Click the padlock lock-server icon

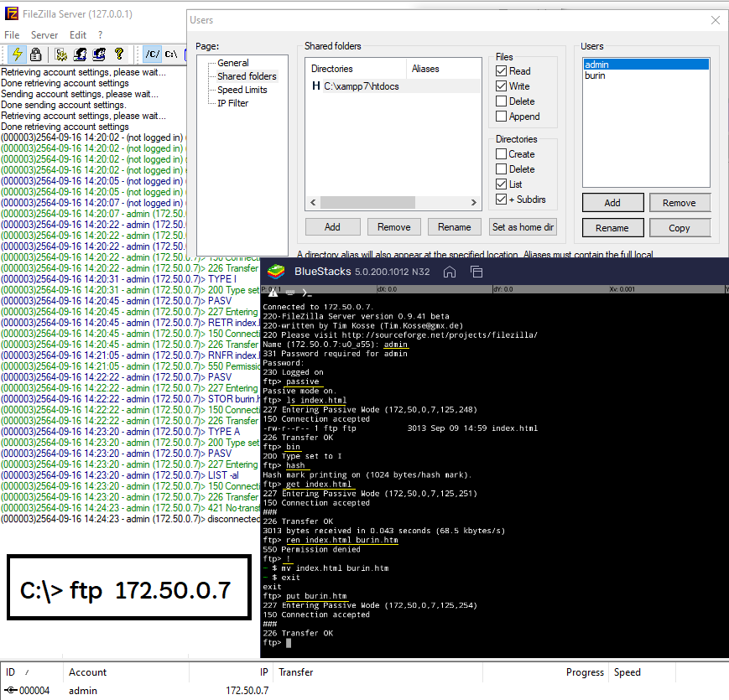35,54
